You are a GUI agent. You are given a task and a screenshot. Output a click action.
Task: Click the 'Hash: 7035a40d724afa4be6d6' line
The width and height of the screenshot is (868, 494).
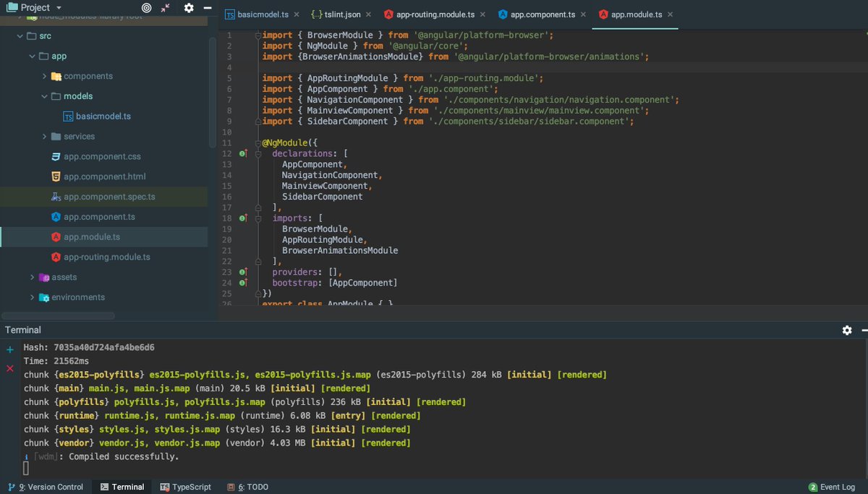click(x=89, y=347)
